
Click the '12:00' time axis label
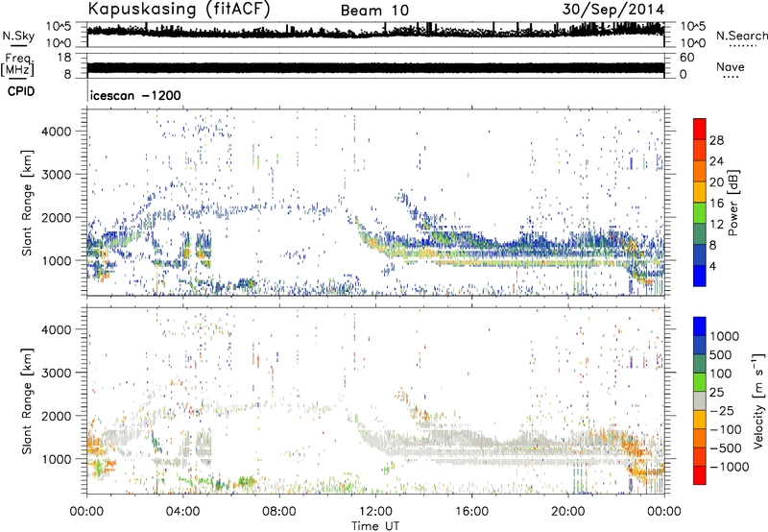click(375, 512)
